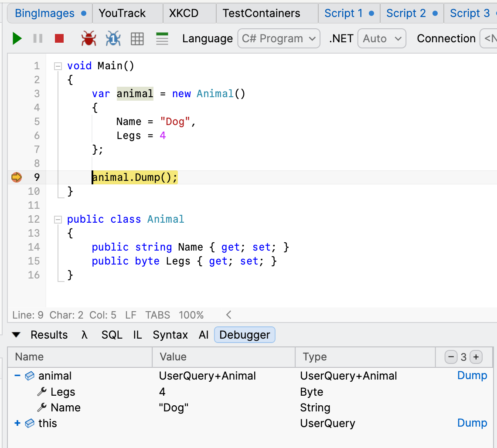Image resolution: width=497 pixels, height=448 pixels.
Task: Click the LF line-ending indicator
Action: [131, 315]
